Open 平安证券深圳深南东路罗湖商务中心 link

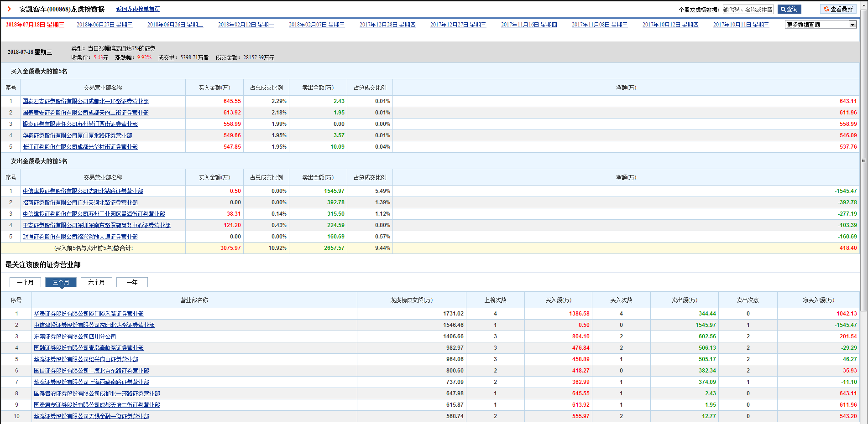tap(96, 225)
